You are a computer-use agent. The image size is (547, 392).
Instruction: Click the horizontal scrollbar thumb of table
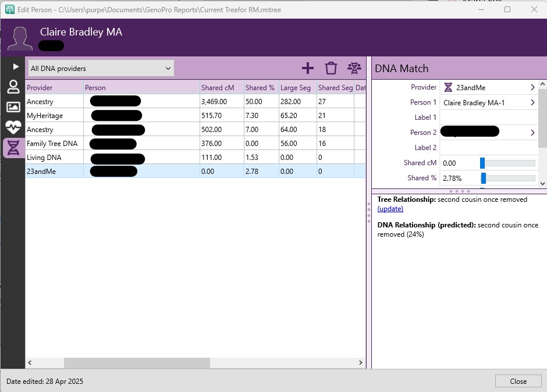pos(137,363)
